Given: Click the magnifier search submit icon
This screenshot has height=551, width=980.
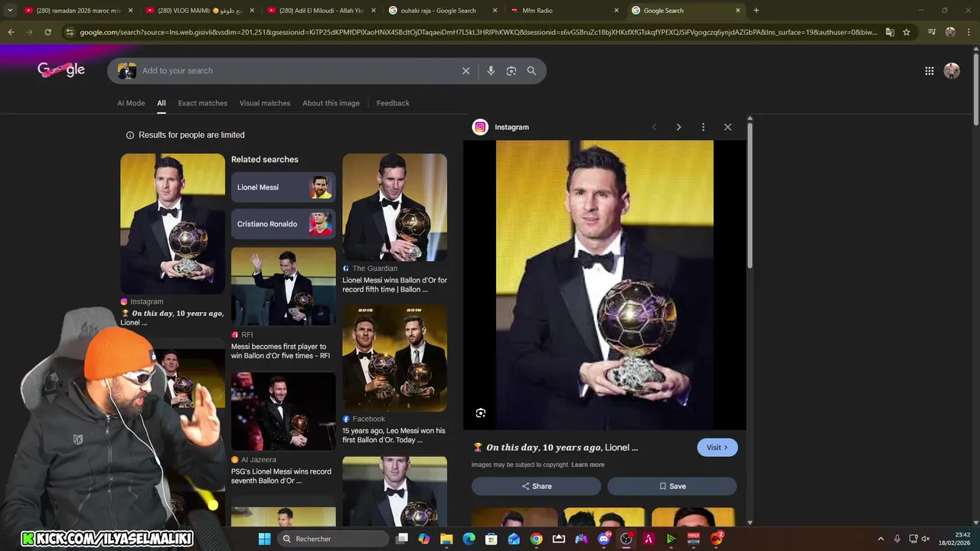Looking at the screenshot, I should pos(531,70).
